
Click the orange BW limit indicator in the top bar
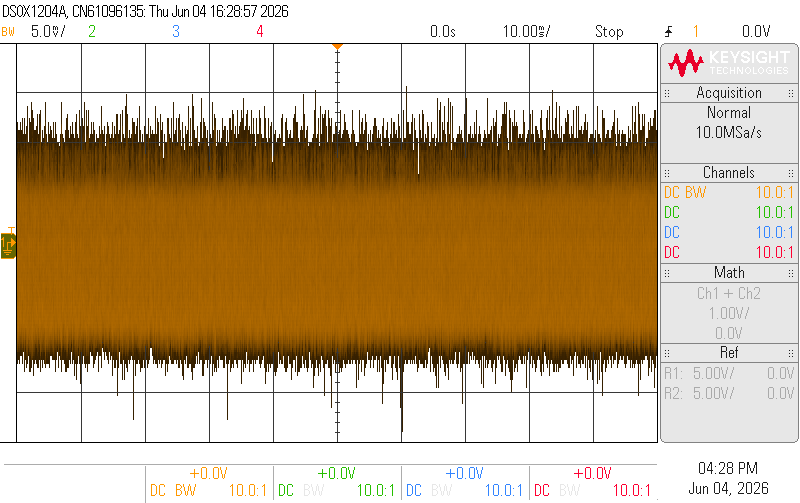pyautogui.click(x=8, y=32)
